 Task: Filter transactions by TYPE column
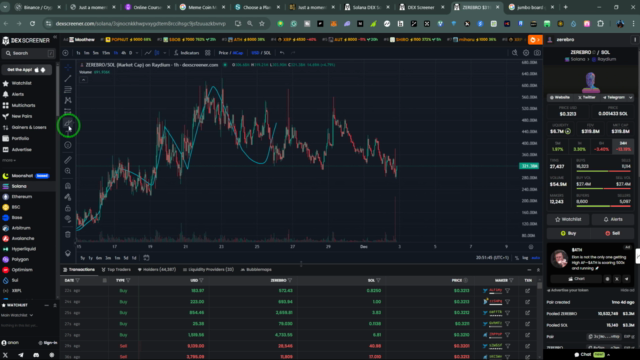pos(128,280)
